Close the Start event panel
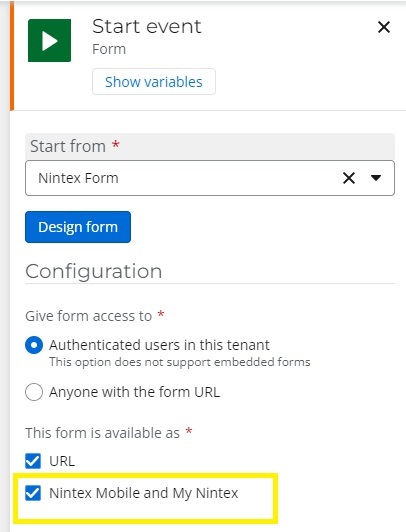 point(384,27)
